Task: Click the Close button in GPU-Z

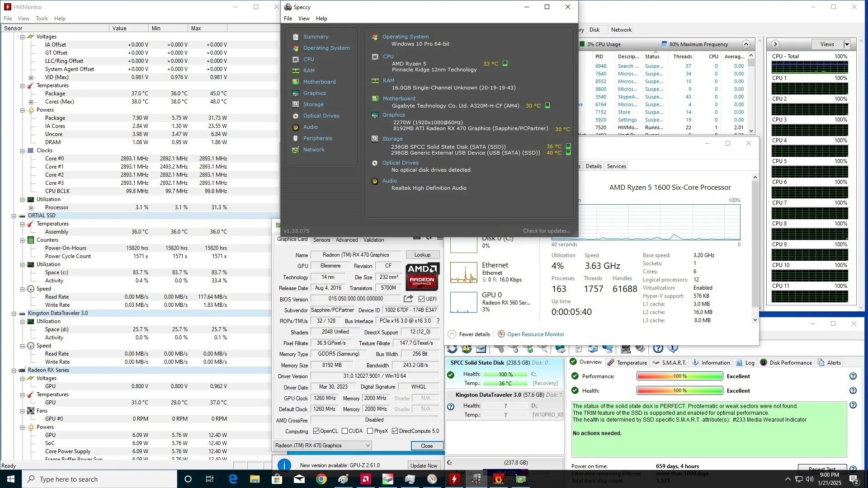Action: pos(427,446)
